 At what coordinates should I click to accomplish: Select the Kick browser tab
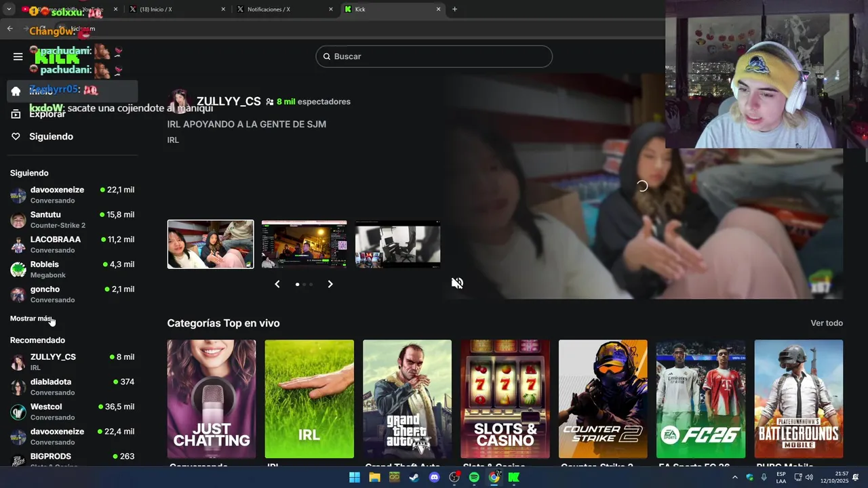tap(392, 9)
